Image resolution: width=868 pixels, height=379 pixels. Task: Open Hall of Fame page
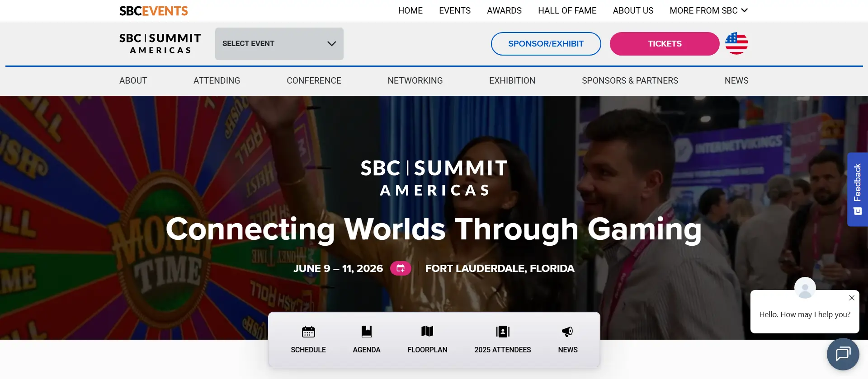coord(567,10)
